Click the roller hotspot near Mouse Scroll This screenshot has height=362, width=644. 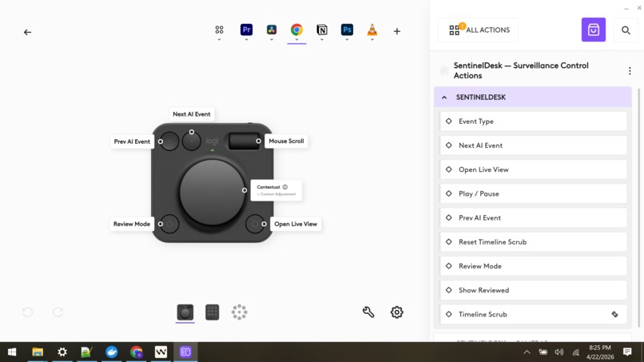(x=258, y=141)
